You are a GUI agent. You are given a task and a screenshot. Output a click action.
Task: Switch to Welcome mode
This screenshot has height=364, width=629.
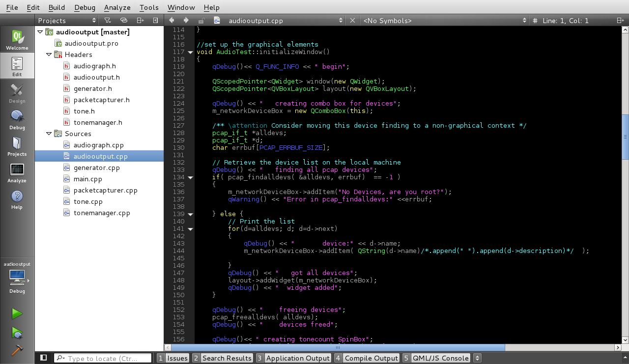(x=17, y=39)
